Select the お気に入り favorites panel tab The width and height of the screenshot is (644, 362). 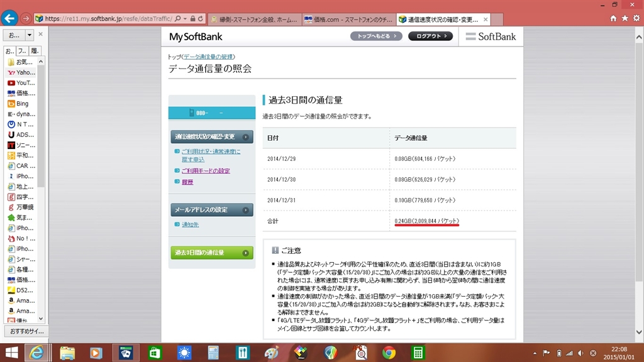click(x=10, y=51)
